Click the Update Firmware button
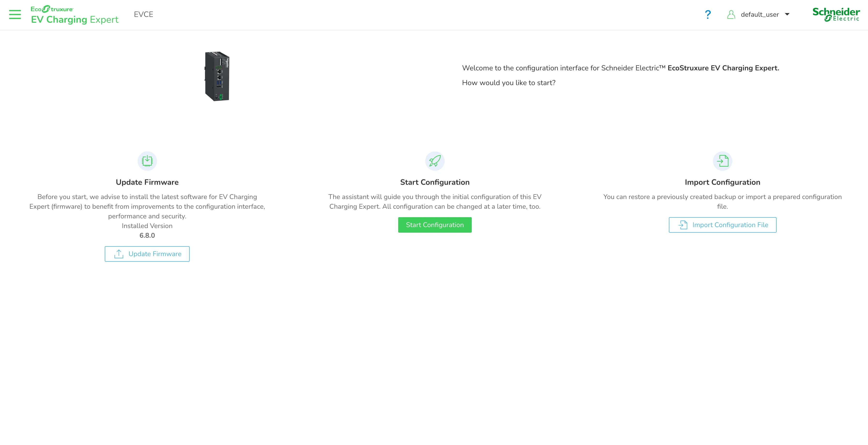 [x=147, y=254]
